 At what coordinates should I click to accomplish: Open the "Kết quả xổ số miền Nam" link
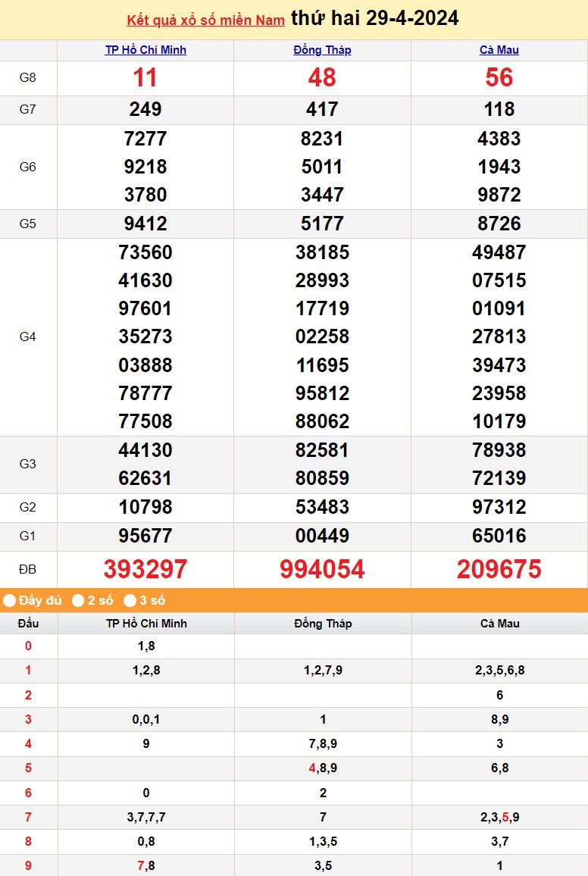205,20
